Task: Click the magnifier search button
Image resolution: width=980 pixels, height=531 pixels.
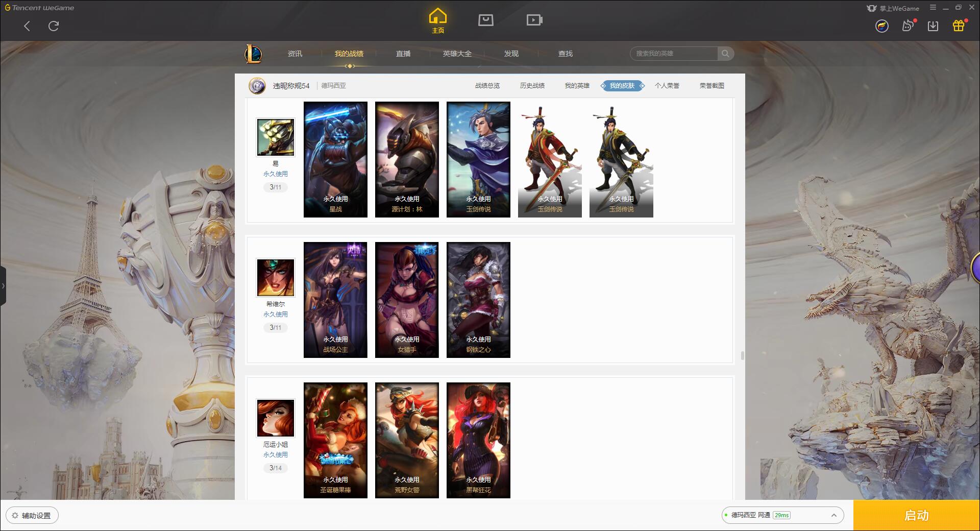Action: [x=725, y=54]
